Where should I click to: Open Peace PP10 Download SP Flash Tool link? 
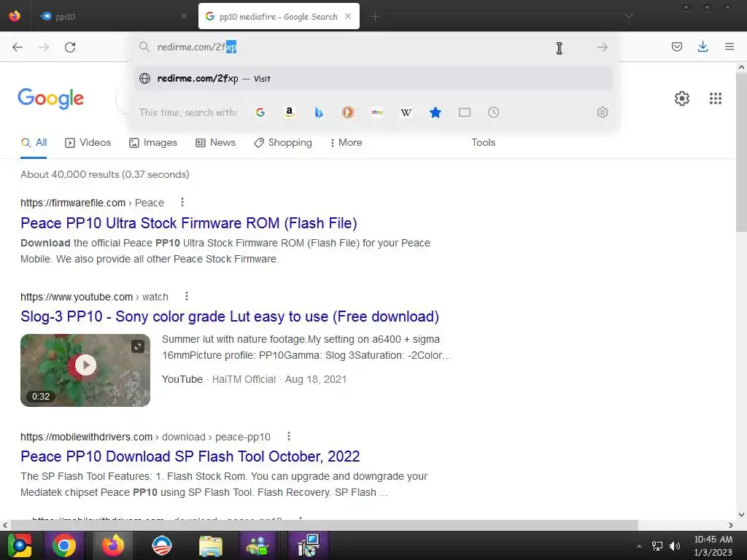[190, 456]
